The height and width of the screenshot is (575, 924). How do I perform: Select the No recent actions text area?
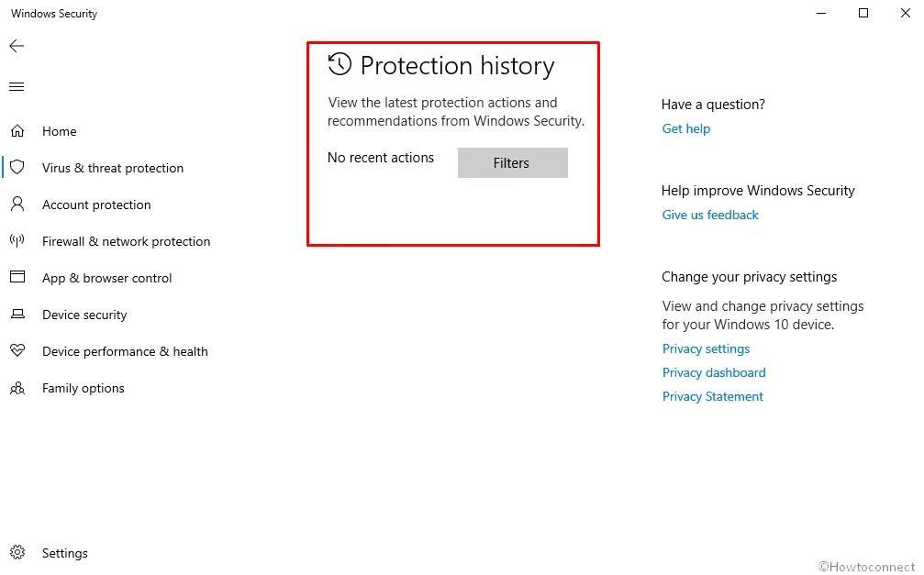tap(381, 158)
